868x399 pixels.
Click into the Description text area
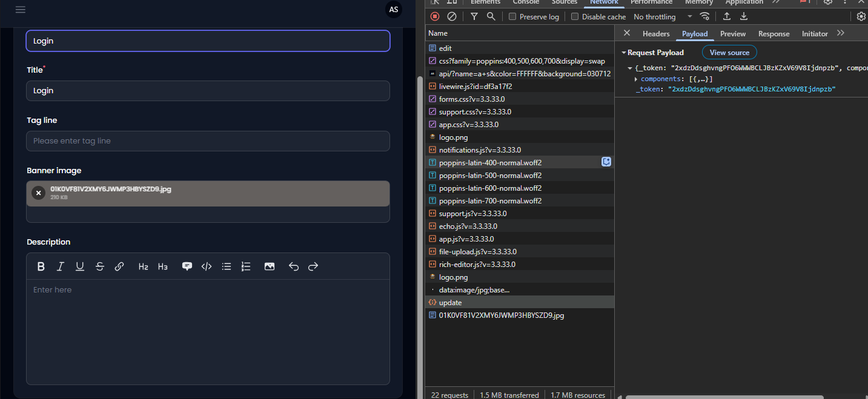pos(208,332)
